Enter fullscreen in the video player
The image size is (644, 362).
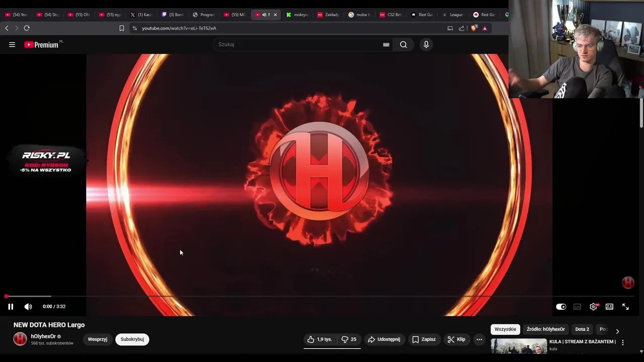tap(625, 307)
